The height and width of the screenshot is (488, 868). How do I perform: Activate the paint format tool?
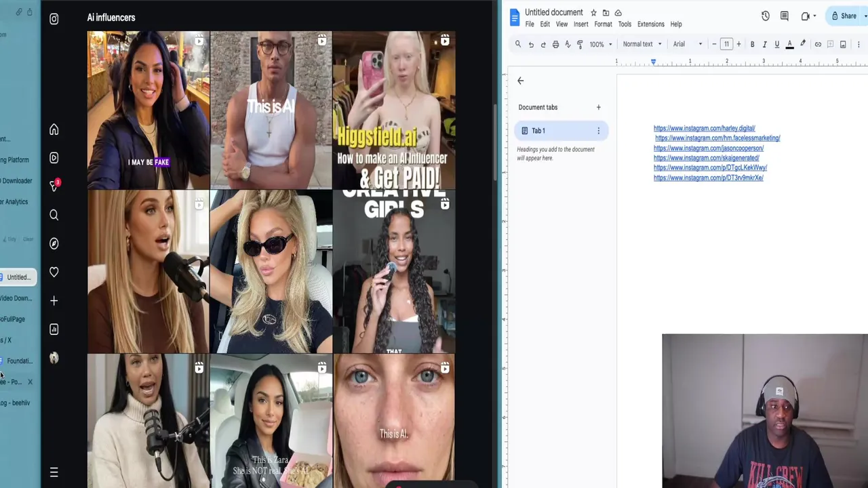pyautogui.click(x=580, y=44)
